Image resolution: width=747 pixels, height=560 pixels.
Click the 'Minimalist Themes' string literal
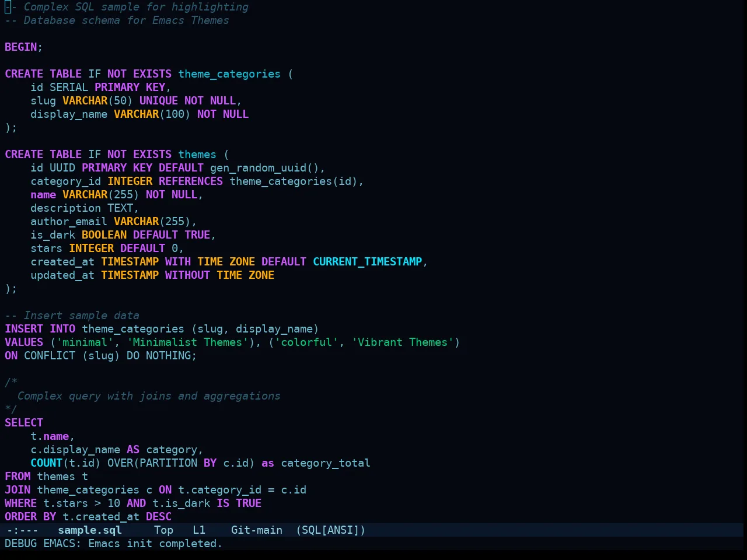point(187,342)
